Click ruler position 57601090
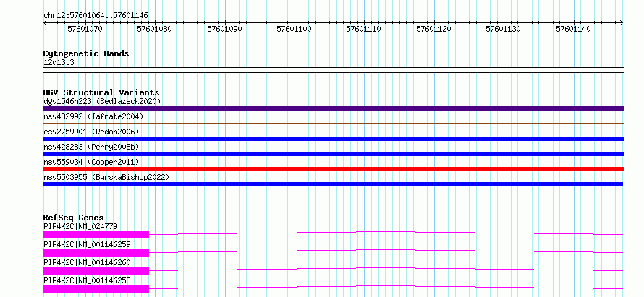The width and height of the screenshot is (644, 297). pos(224,29)
